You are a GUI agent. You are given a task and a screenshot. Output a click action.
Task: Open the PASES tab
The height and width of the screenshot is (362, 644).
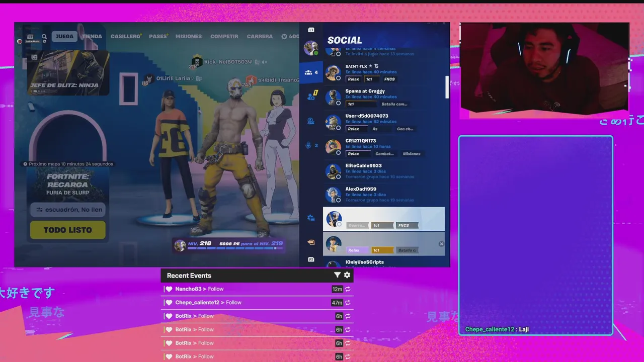click(158, 36)
